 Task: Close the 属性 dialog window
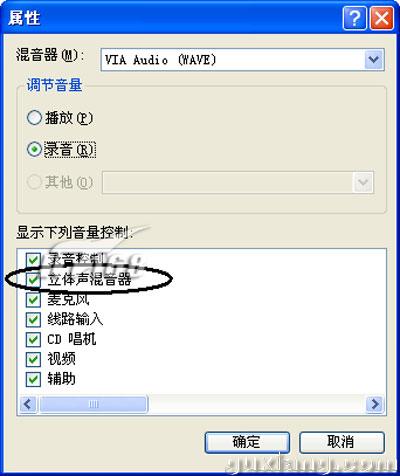(x=382, y=17)
